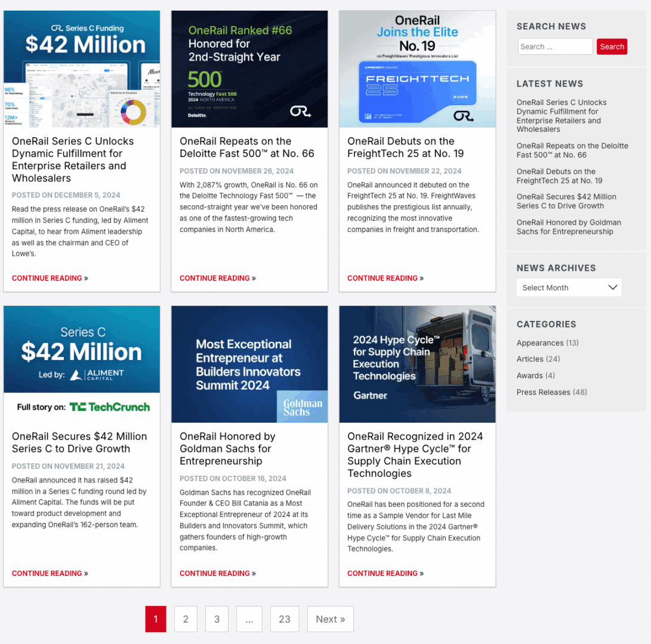Screen dimensions: 651x644
Task: Go to page 2 of news
Action: click(x=186, y=619)
